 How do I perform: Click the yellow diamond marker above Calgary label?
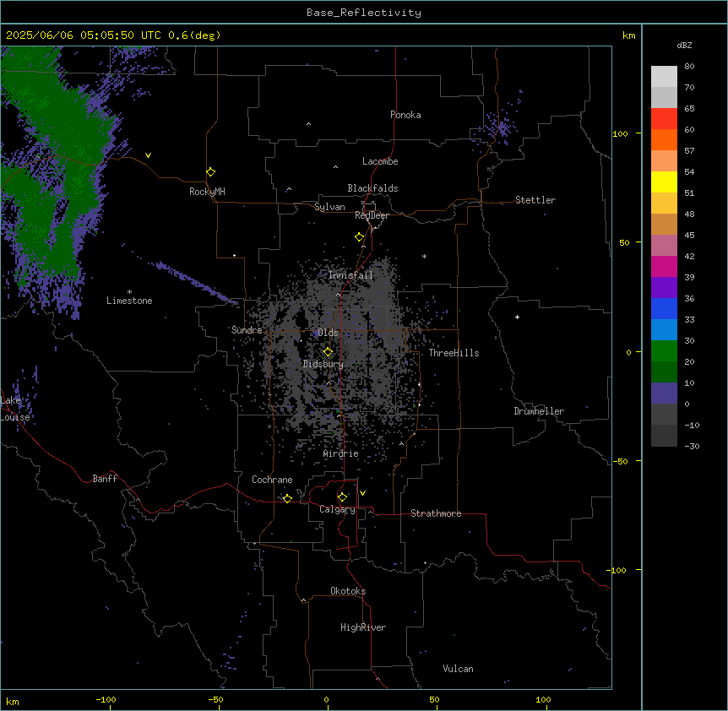(342, 497)
